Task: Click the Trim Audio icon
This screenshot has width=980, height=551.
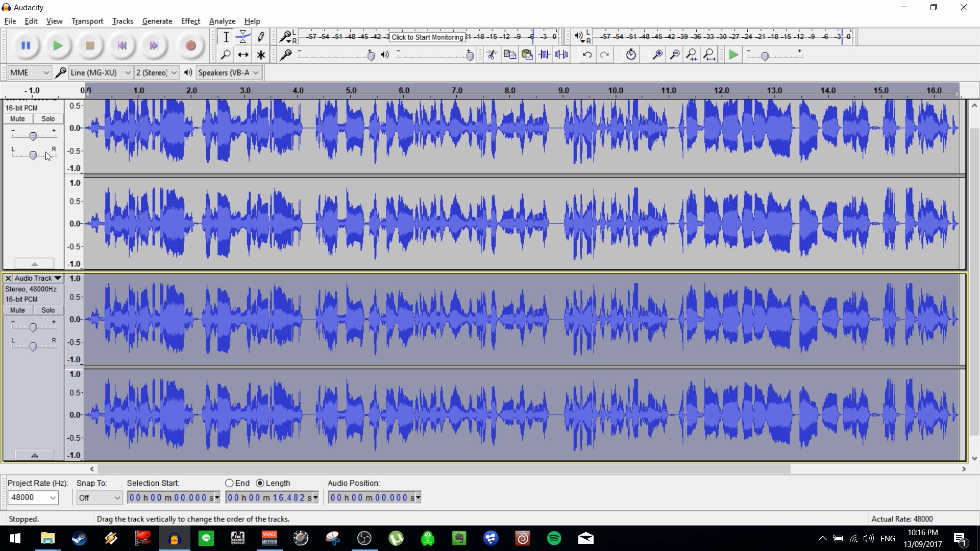Action: [544, 55]
